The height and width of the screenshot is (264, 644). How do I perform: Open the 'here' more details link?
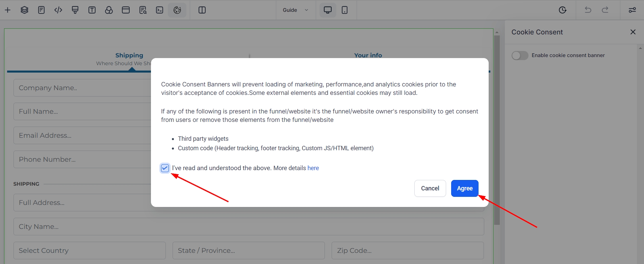tap(313, 168)
